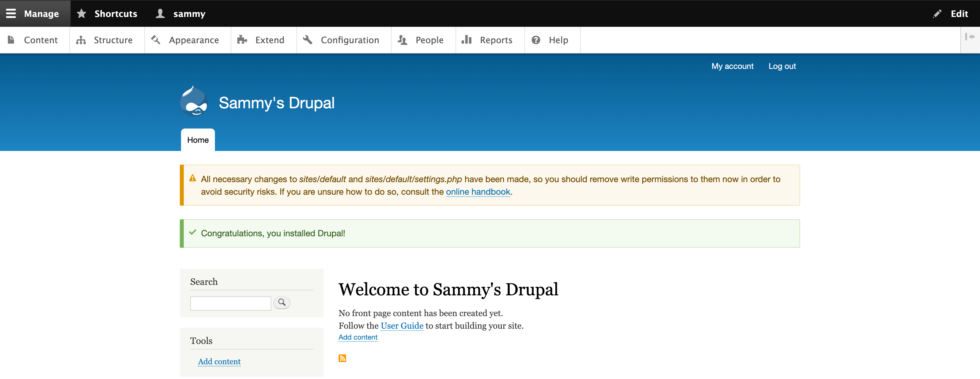The image size is (980, 379).
Task: Click into the Search text field
Action: (x=231, y=303)
